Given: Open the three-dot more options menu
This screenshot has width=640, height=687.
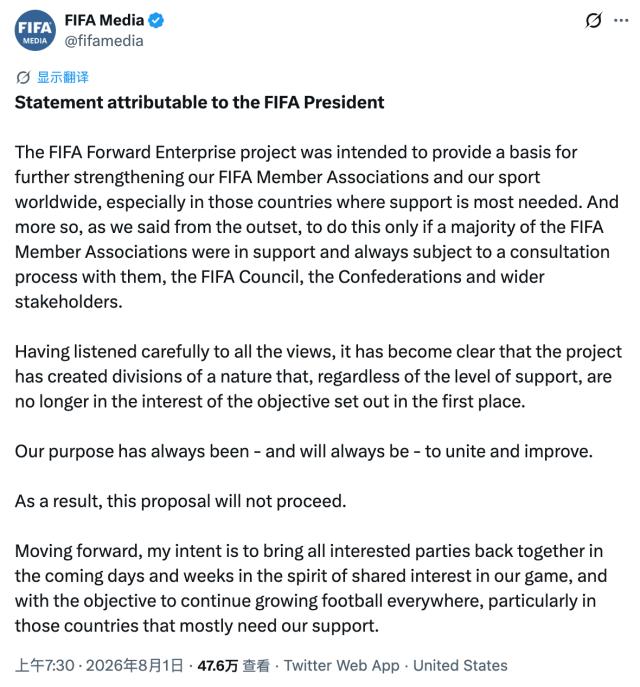Looking at the screenshot, I should 621,20.
